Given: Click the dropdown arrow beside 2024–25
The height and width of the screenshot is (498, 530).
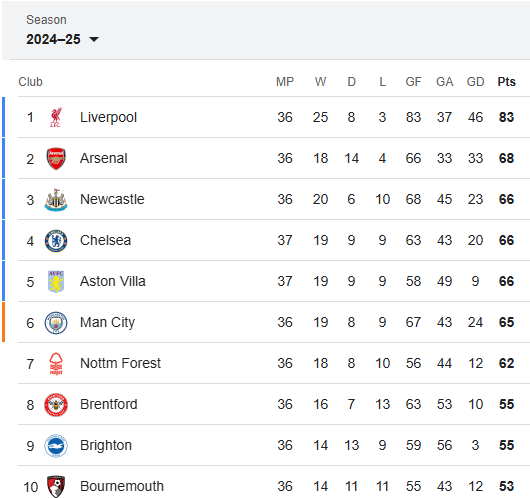Looking at the screenshot, I should pos(94,40).
